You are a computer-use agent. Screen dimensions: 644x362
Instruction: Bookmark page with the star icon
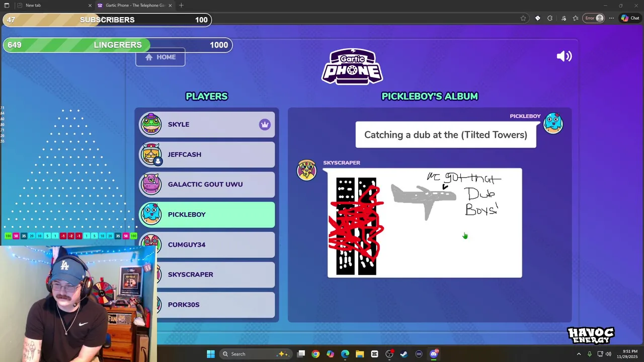523,18
